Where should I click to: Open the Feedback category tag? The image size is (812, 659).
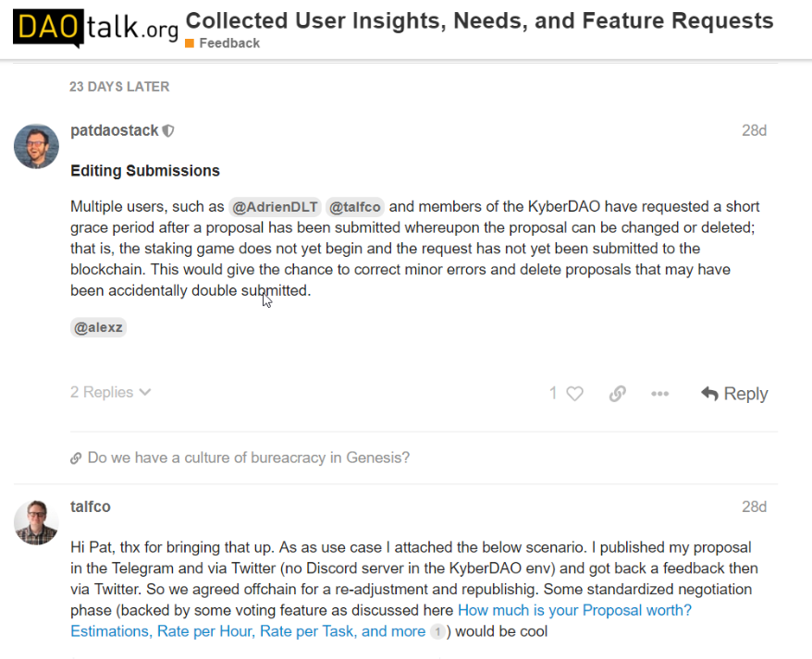[228, 43]
